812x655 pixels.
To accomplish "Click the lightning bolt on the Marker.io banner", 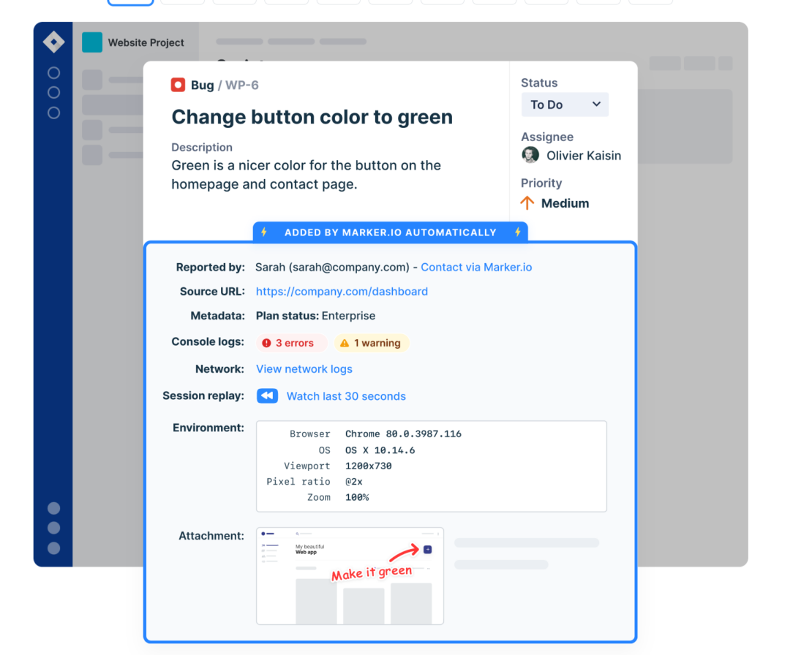I will [263, 232].
